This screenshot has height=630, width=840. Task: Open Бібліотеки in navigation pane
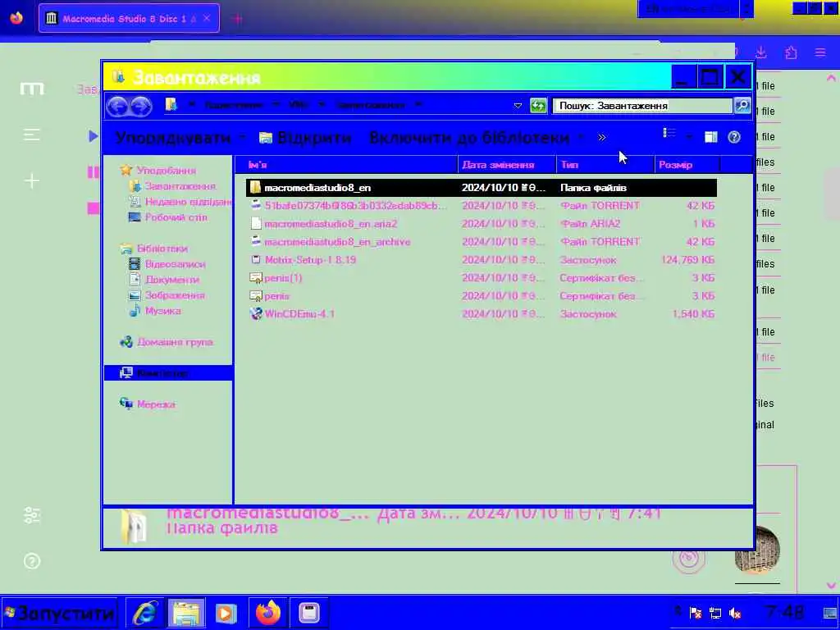pyautogui.click(x=154, y=249)
